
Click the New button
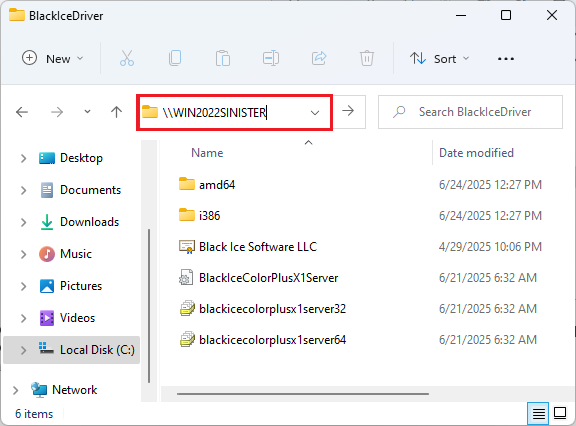[53, 59]
